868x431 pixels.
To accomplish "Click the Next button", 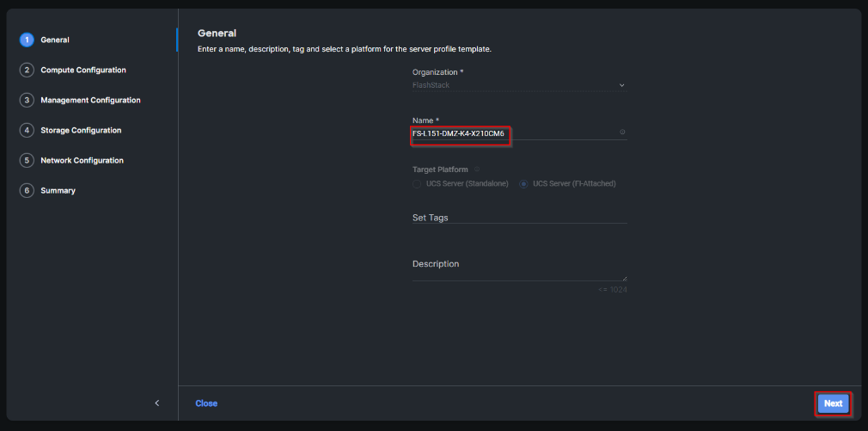I will (x=833, y=403).
